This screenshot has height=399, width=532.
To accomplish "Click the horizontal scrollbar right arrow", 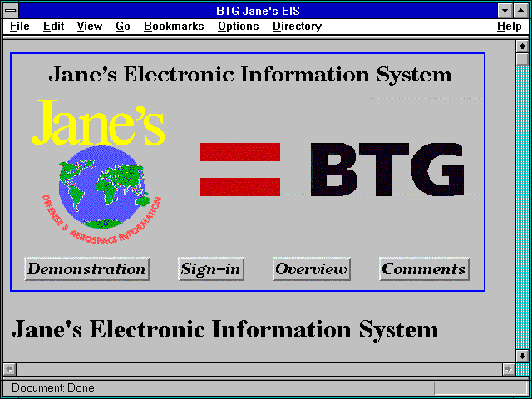I will click(508, 369).
